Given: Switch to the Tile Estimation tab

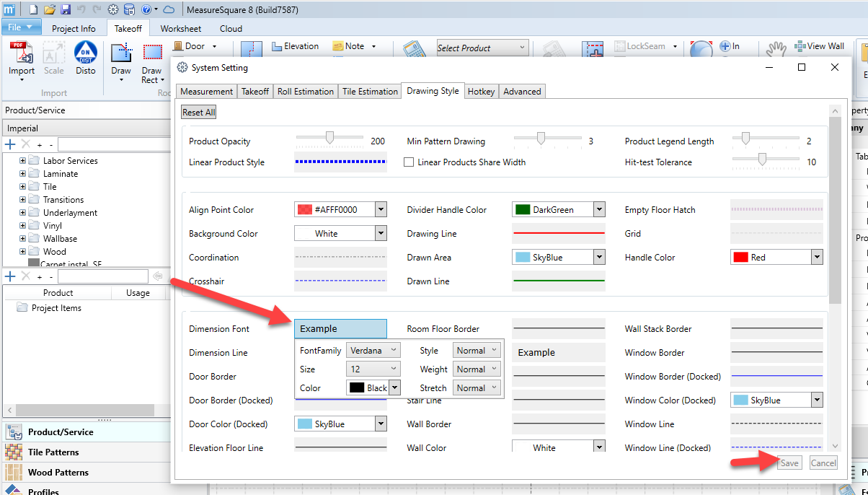Looking at the screenshot, I should pos(370,92).
